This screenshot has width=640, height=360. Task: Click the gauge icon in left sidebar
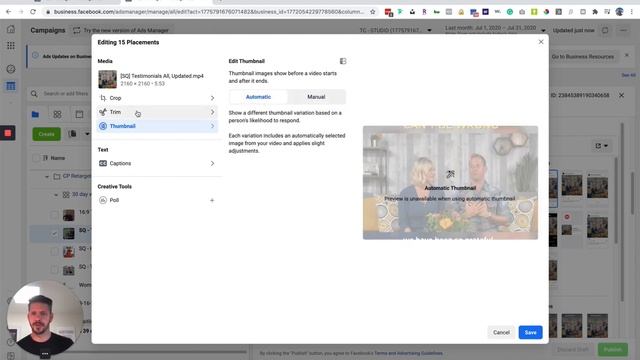tap(11, 69)
